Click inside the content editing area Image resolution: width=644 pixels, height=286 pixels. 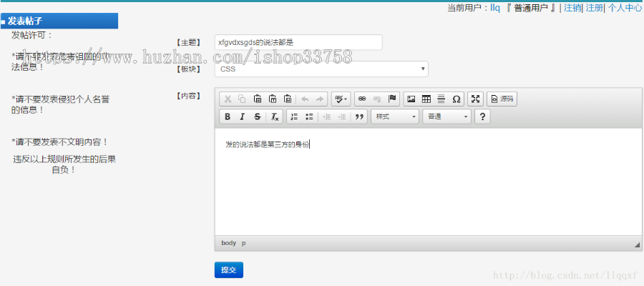pos(428,182)
